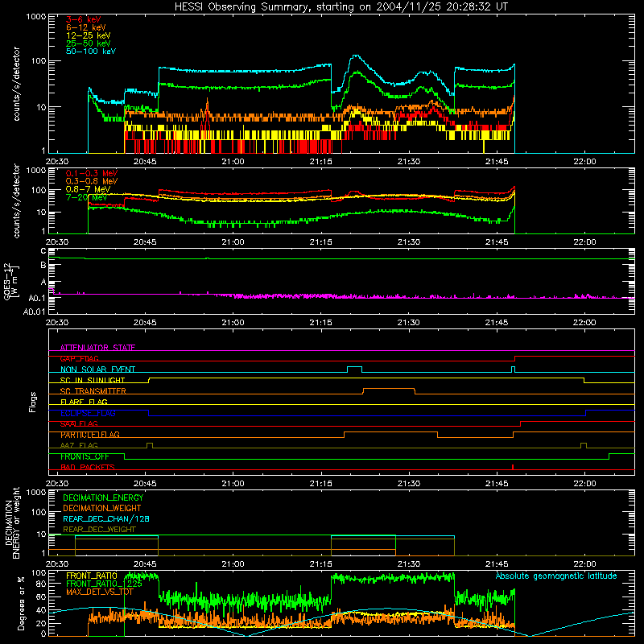This screenshot has height=644, width=644.
Task: Select the AAZ_FLAG label
Action: tap(79, 445)
